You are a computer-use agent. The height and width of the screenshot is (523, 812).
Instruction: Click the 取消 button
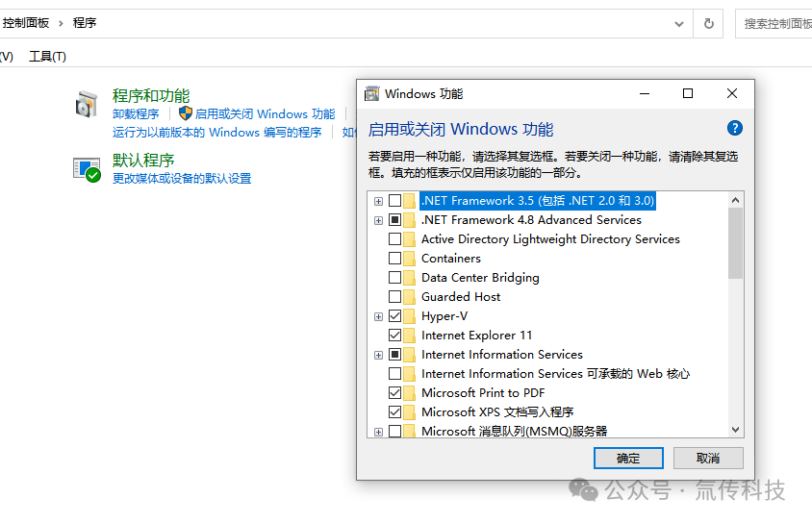(x=708, y=459)
